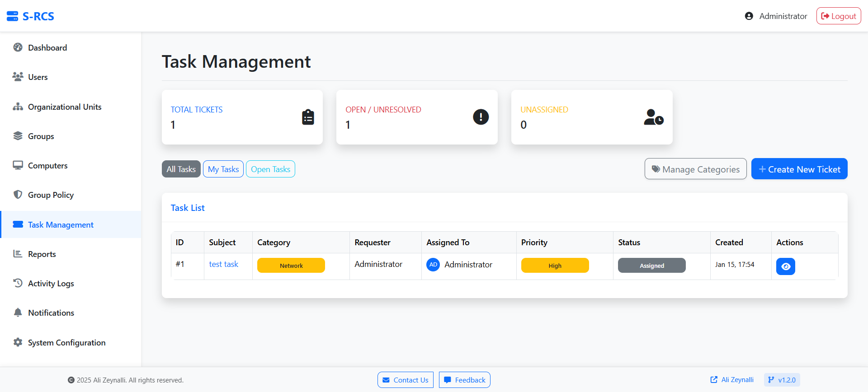
Task: Click the Logout button
Action: point(839,16)
